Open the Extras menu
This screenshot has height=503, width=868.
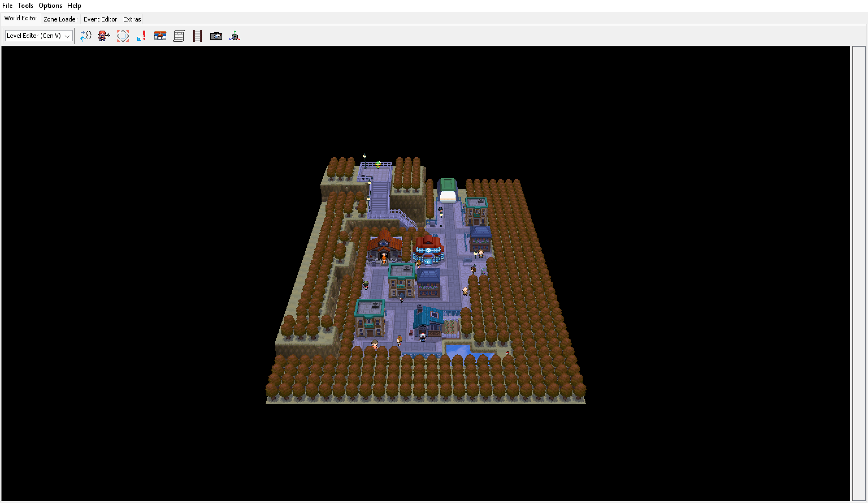click(x=131, y=19)
